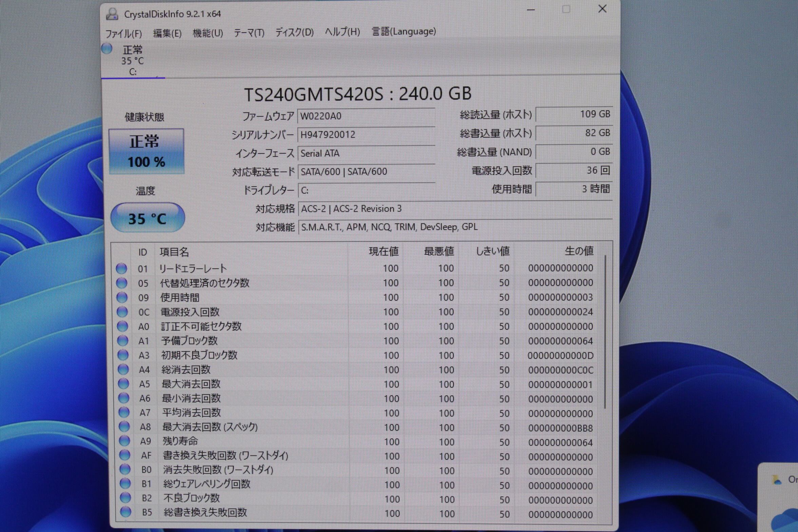Select the C: drive tab status icon
This screenshot has width=798, height=532.
tap(107, 49)
